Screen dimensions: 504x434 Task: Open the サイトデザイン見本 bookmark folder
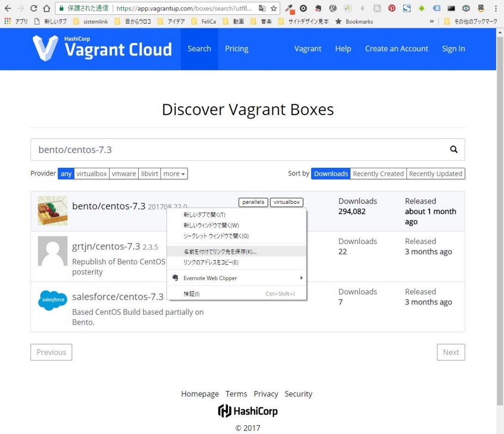303,22
